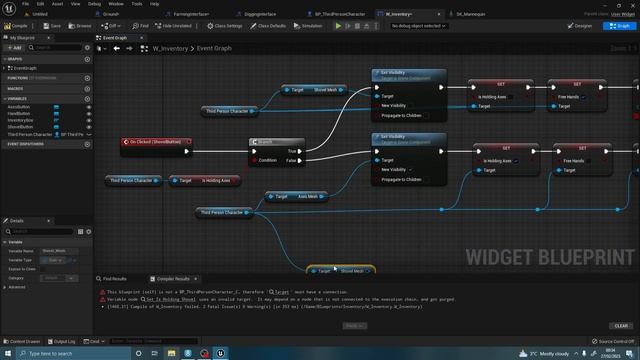Open Class Settings
The height and width of the screenshot is (360, 640).
[224, 26]
